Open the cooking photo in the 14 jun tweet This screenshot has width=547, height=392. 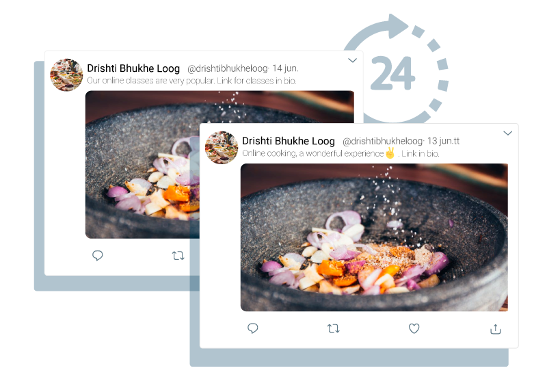coord(143,164)
